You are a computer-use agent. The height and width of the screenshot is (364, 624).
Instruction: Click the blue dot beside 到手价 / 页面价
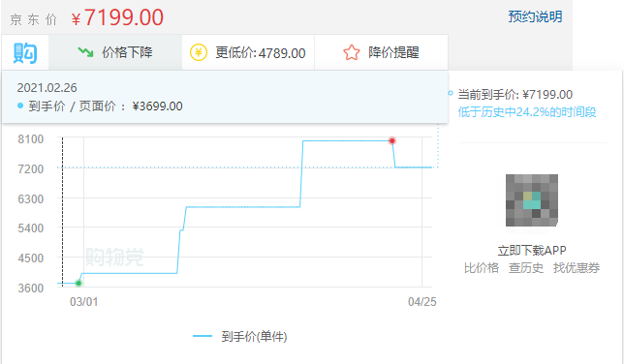pyautogui.click(x=20, y=106)
